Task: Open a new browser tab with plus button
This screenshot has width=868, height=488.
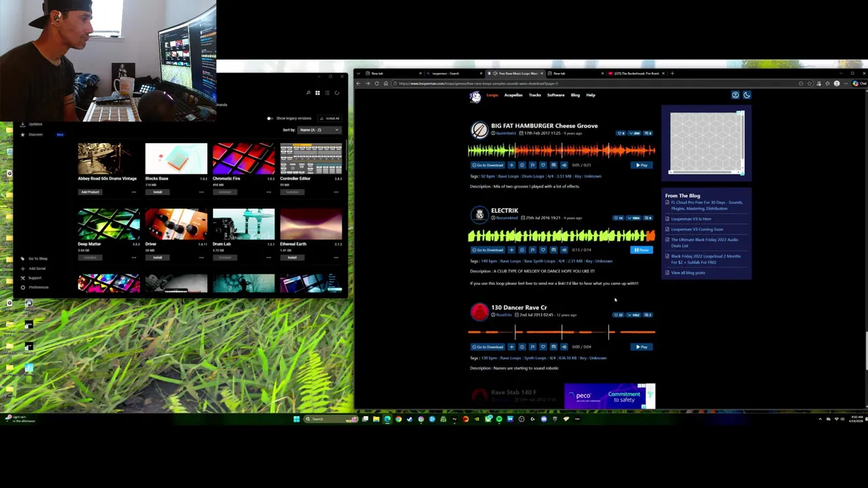Action: (x=672, y=73)
